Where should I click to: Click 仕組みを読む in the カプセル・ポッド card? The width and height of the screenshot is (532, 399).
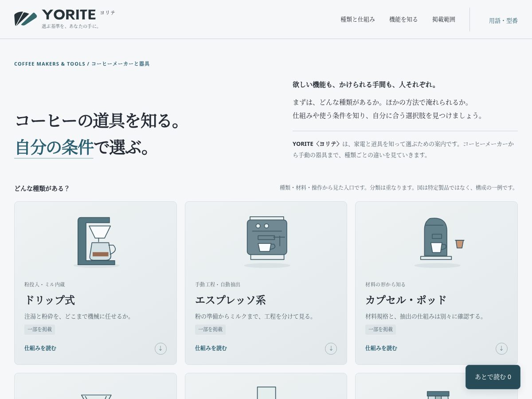coord(381,348)
